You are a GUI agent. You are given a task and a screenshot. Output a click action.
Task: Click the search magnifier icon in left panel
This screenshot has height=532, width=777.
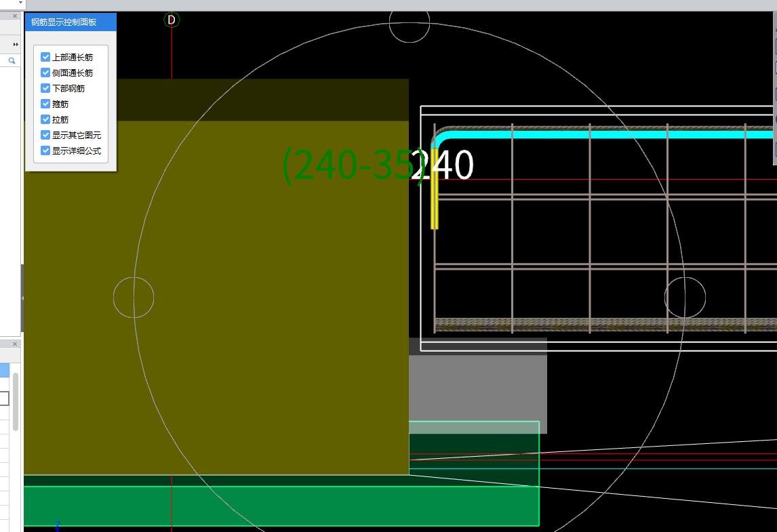[x=12, y=61]
